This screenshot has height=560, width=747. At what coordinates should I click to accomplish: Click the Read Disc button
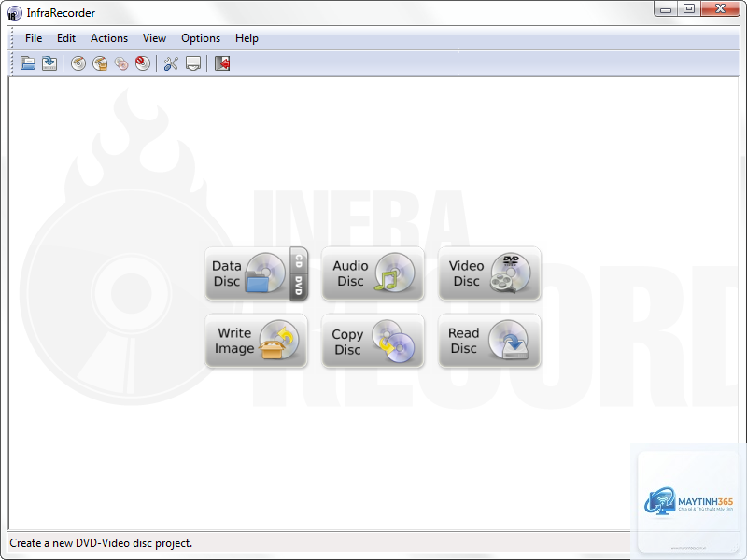(x=489, y=341)
